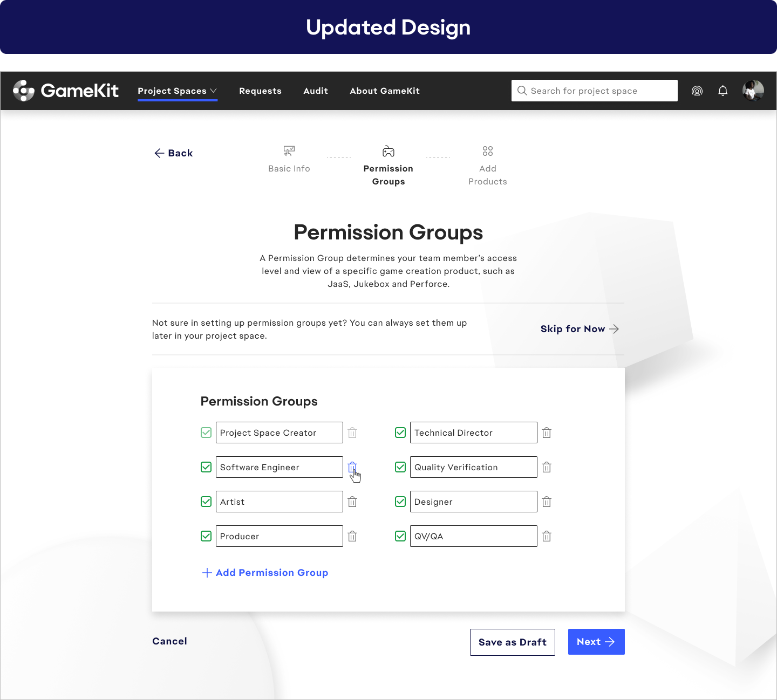This screenshot has height=700, width=777.
Task: Select the Permission Groups step label
Action: pos(388,175)
